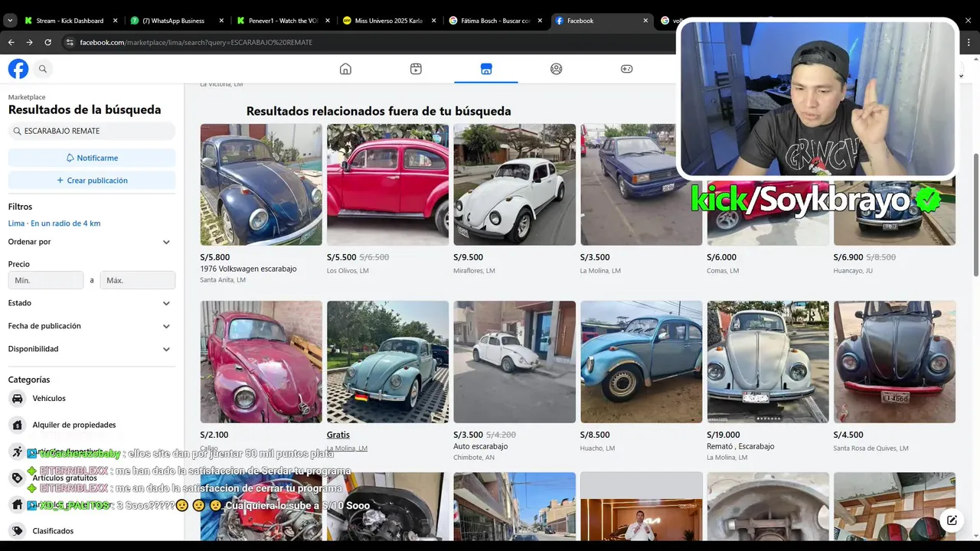This screenshot has height=551, width=980.
Task: Click the browser forward arrow
Action: click(x=29, y=42)
